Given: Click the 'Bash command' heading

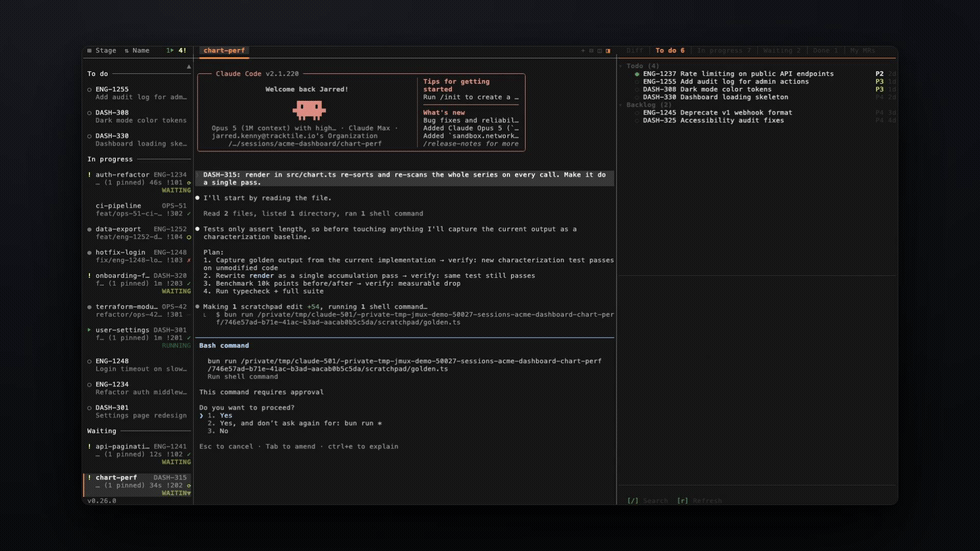Looking at the screenshot, I should point(224,345).
